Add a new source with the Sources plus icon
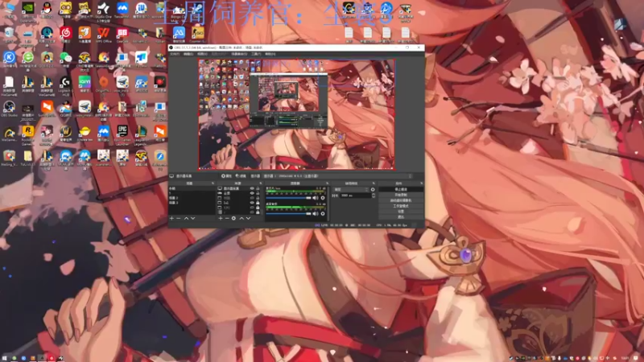This screenshot has height=362, width=644. tap(220, 218)
